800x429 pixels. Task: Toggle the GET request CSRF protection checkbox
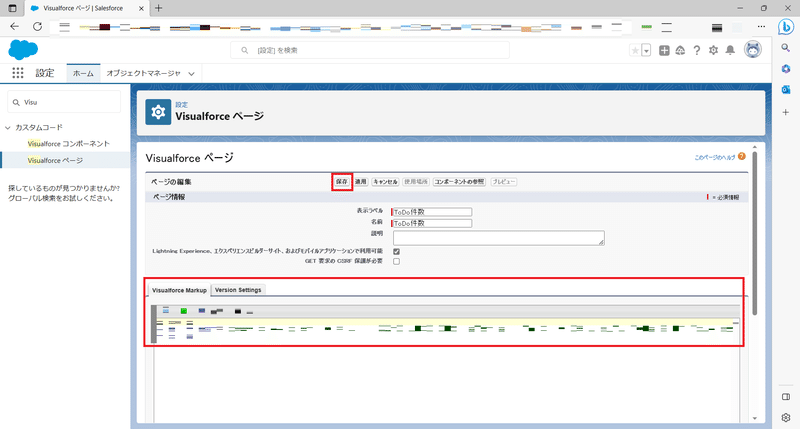point(396,261)
